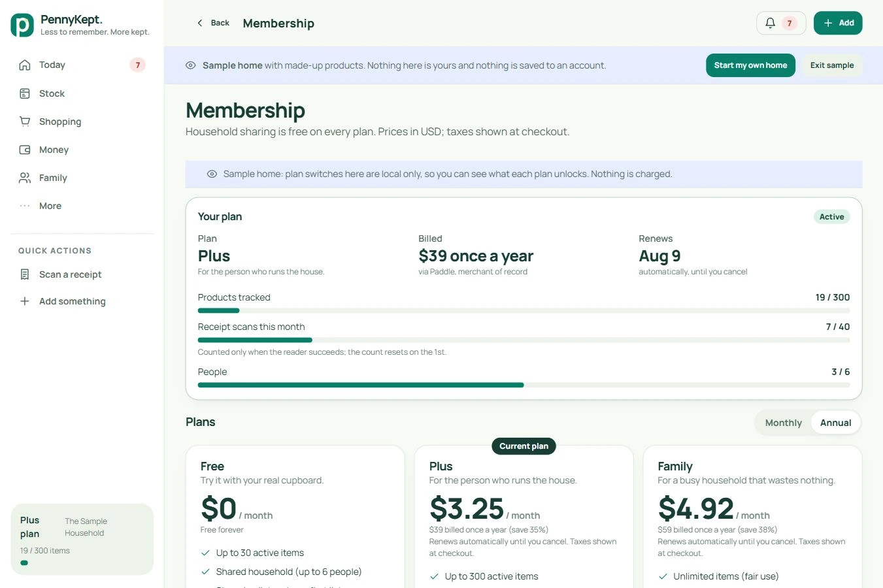The width and height of the screenshot is (883, 588).
Task: Click the checkmark beside Up to 300 active items
Action: (x=434, y=576)
